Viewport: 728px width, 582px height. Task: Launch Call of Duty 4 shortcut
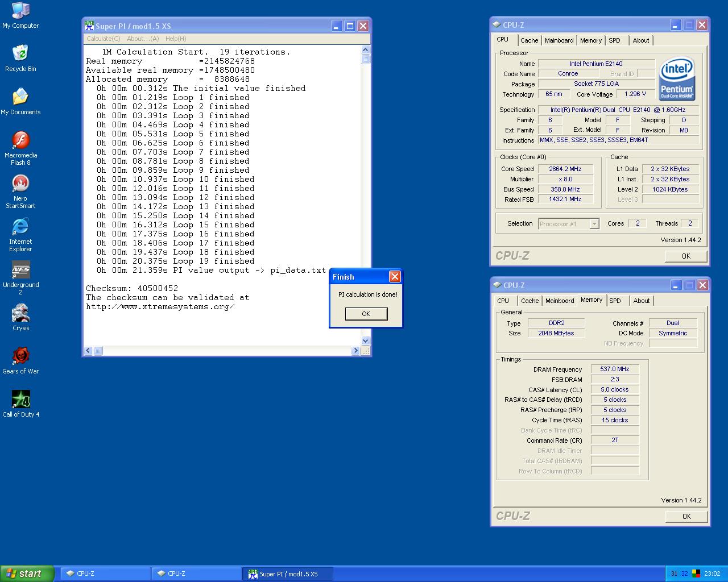(20, 404)
